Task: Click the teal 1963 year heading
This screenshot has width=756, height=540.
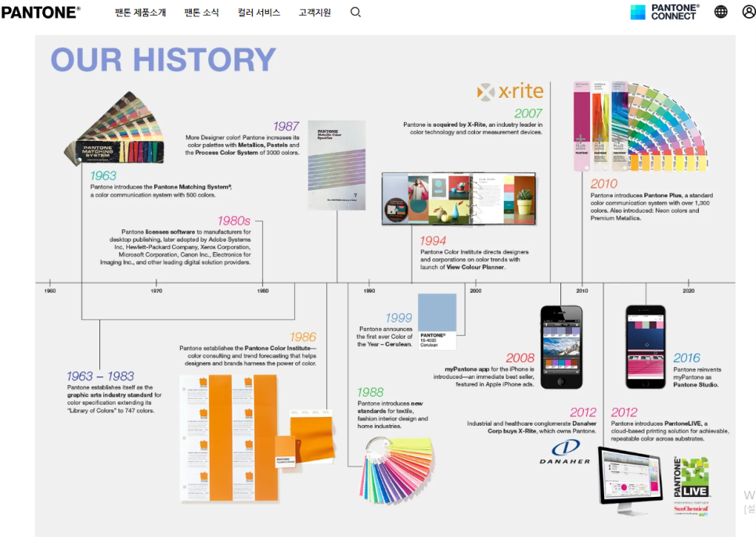Action: (103, 176)
